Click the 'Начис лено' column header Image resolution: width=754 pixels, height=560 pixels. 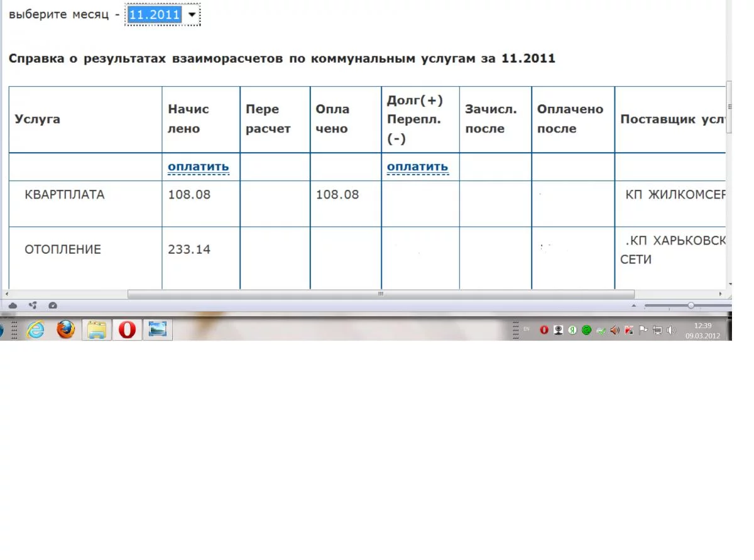tap(201, 119)
